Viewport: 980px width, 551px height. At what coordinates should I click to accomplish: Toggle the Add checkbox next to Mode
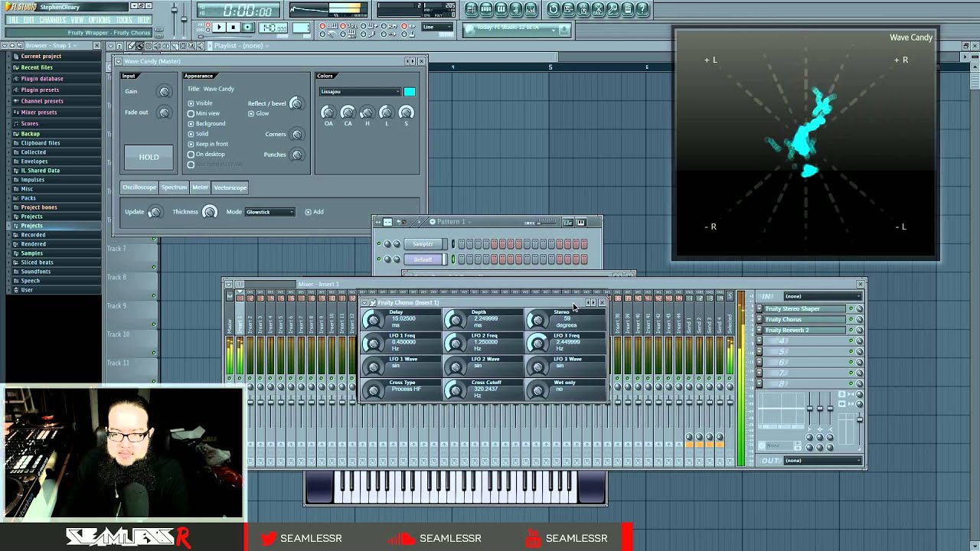click(309, 212)
